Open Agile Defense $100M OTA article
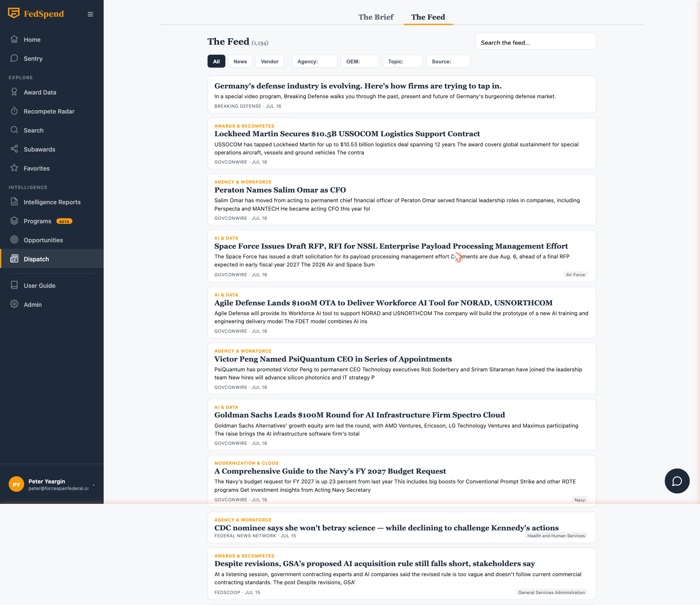 (383, 303)
